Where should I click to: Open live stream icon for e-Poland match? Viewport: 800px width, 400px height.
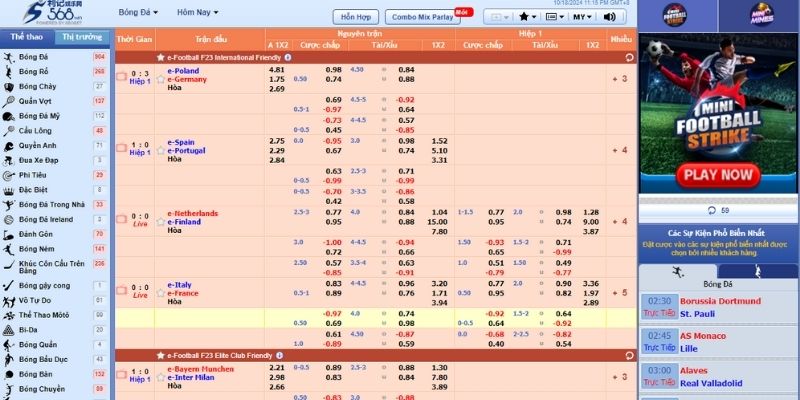click(x=121, y=77)
